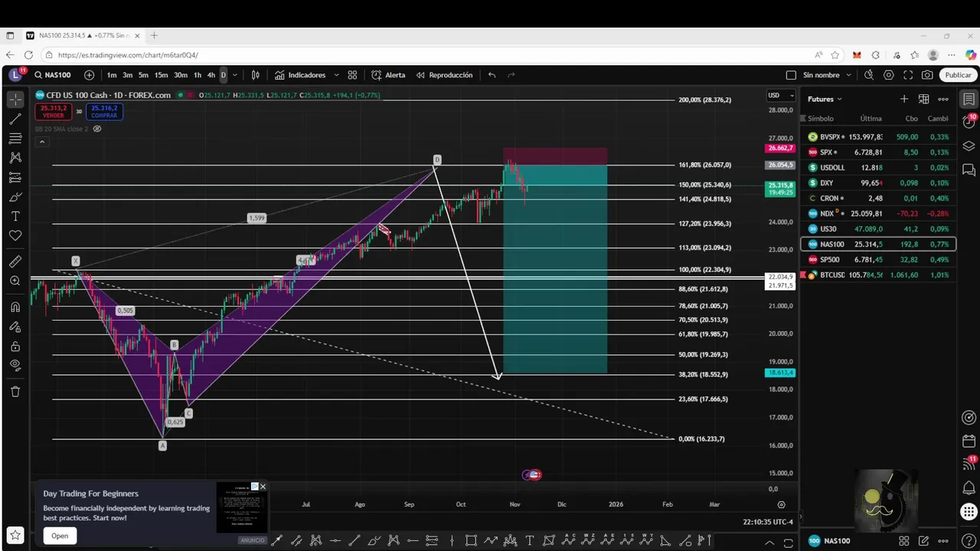
Task: Undo the last chart action
Action: pyautogui.click(x=492, y=75)
